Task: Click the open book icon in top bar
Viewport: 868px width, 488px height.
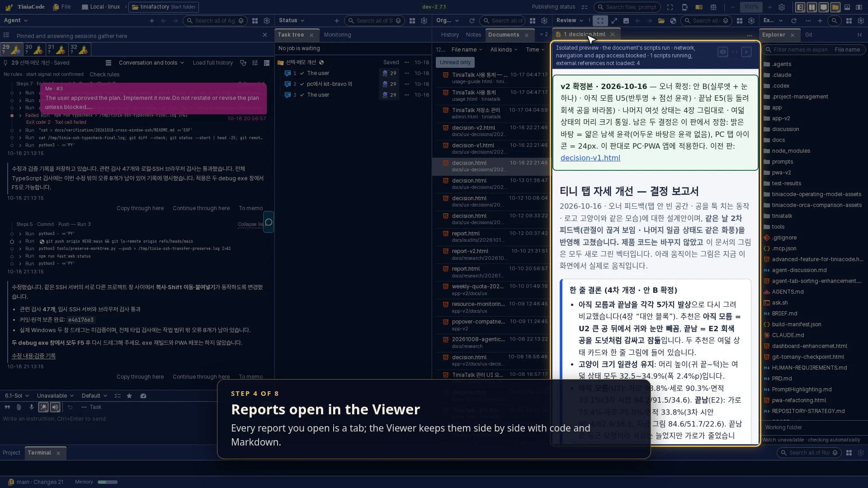Action: point(699,7)
